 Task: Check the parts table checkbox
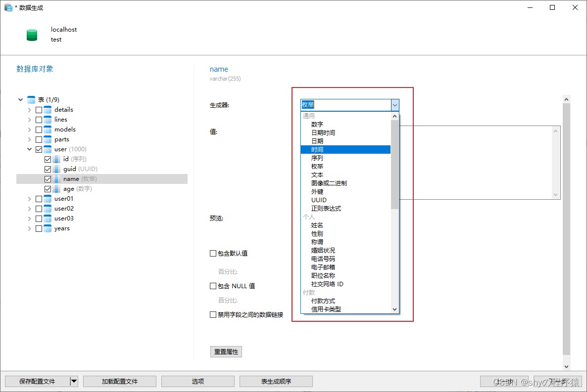coord(39,139)
